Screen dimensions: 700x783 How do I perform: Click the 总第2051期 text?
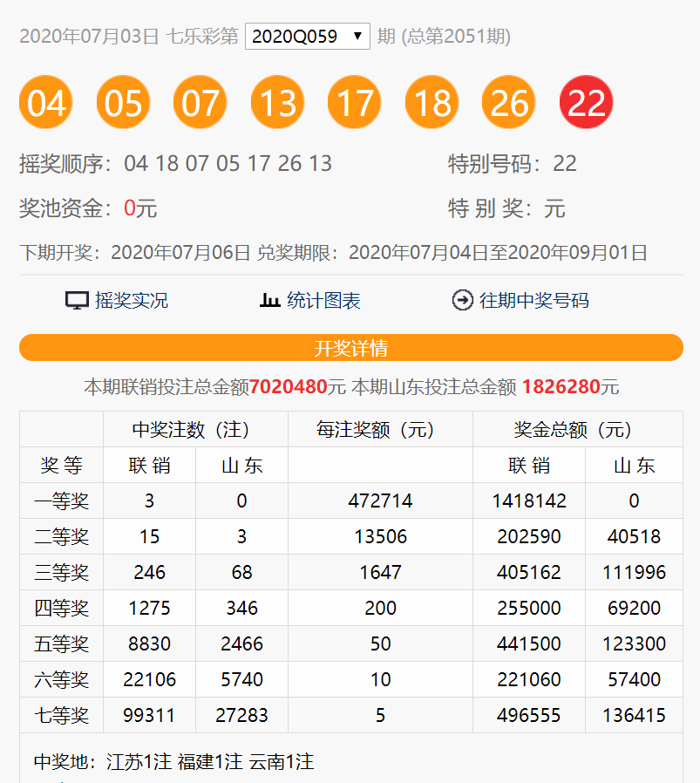(x=456, y=36)
